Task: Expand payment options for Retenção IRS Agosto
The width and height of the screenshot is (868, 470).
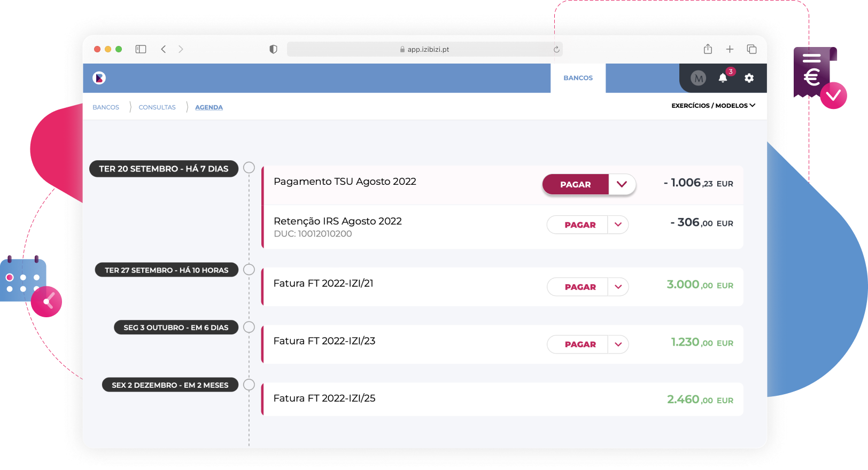Action: coord(618,225)
